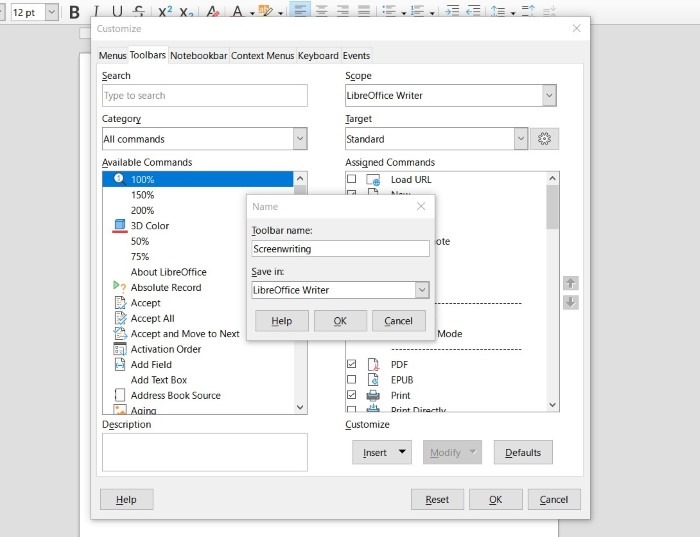Click the Clear Direct Formatting icon
This screenshot has width=700, height=537.
point(213,12)
